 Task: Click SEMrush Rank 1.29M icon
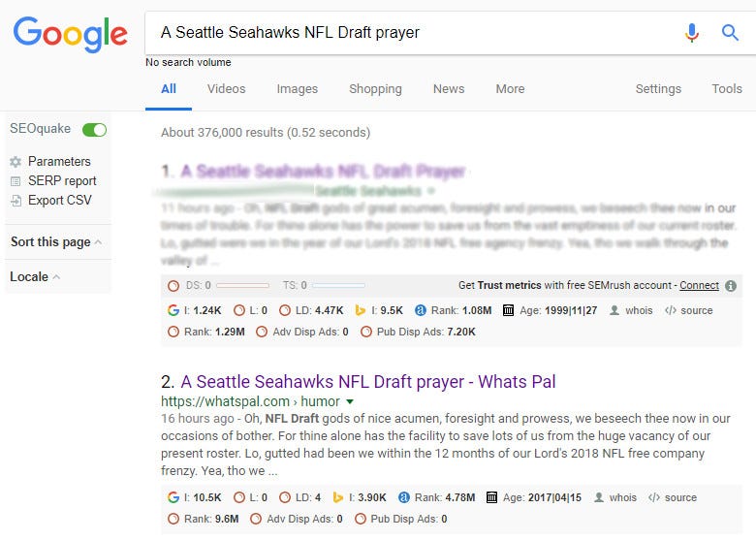point(173,332)
